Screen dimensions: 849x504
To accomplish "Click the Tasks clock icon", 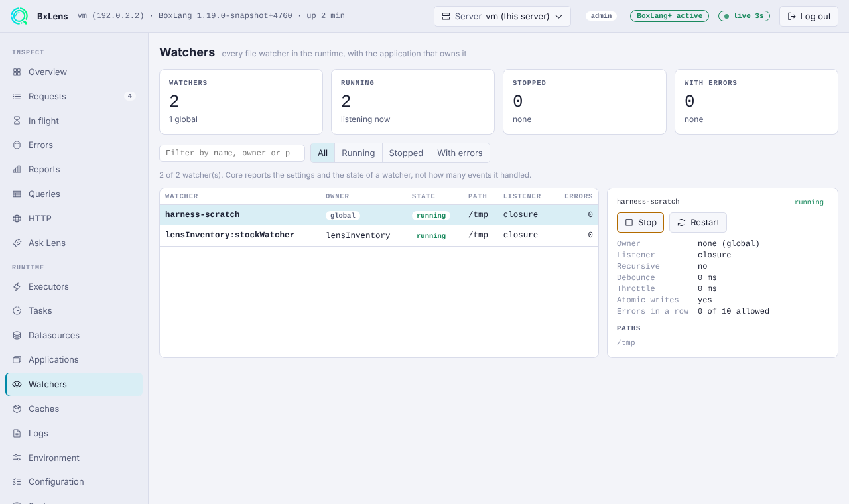I will point(17,310).
